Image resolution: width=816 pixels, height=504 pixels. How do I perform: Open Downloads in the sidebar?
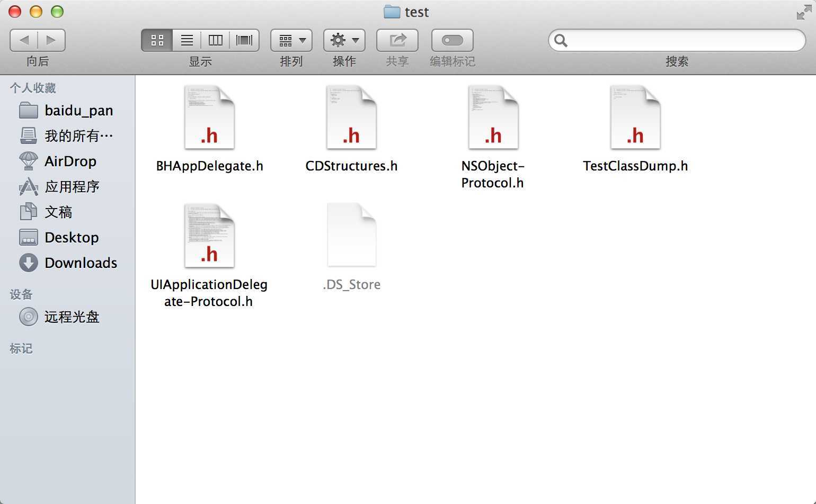click(x=67, y=263)
